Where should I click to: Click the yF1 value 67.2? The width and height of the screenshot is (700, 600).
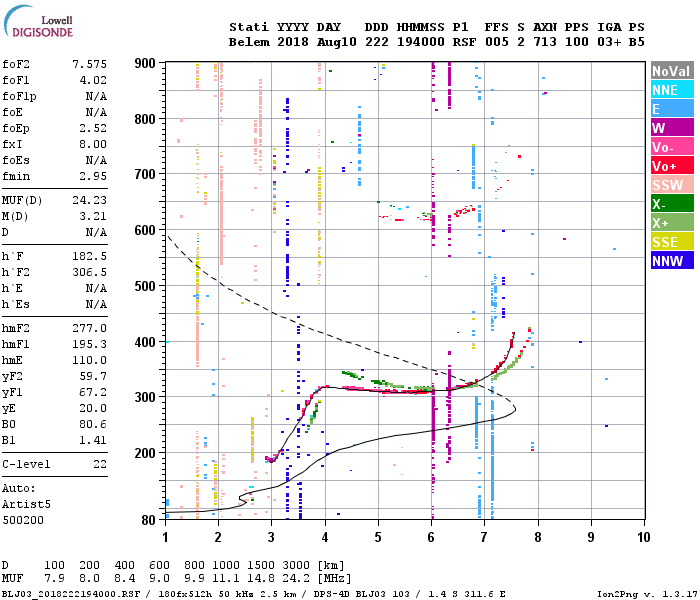[93, 392]
